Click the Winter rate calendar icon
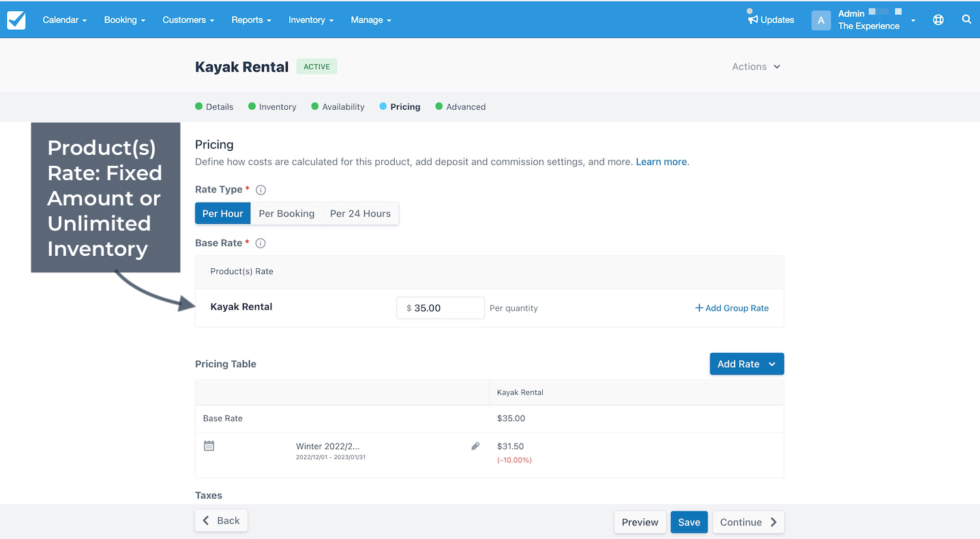 point(209,446)
